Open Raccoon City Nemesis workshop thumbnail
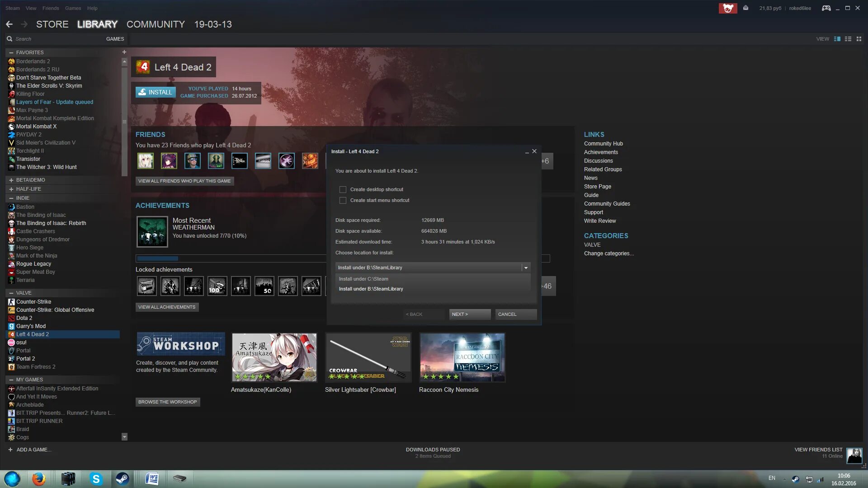The height and width of the screenshot is (488, 868). (462, 357)
